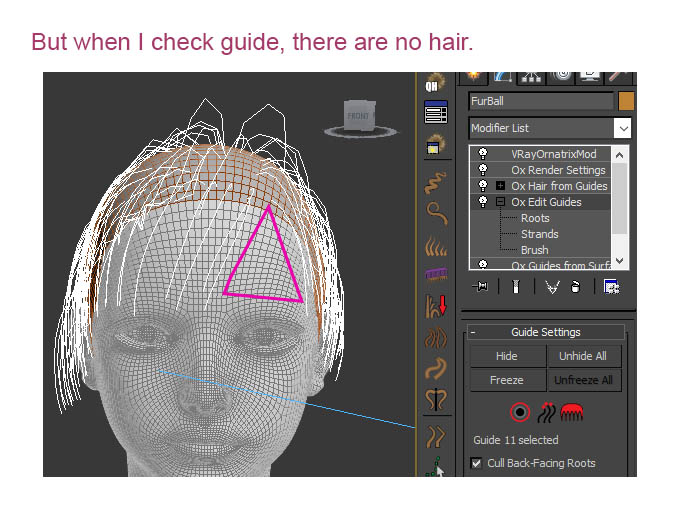Expand the Ox Hair from Guides modifier
The height and width of the screenshot is (505, 694).
(500, 186)
